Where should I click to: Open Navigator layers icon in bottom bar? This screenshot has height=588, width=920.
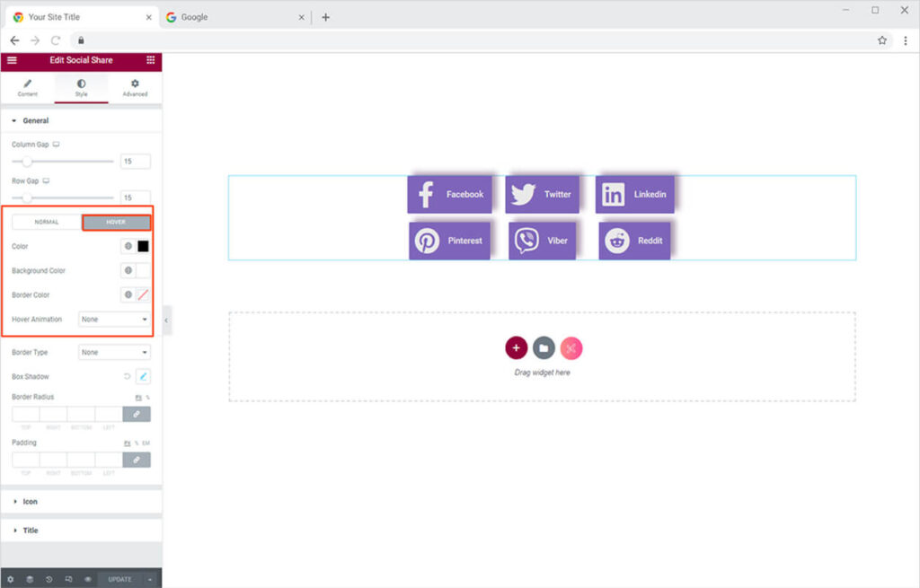pyautogui.click(x=29, y=579)
